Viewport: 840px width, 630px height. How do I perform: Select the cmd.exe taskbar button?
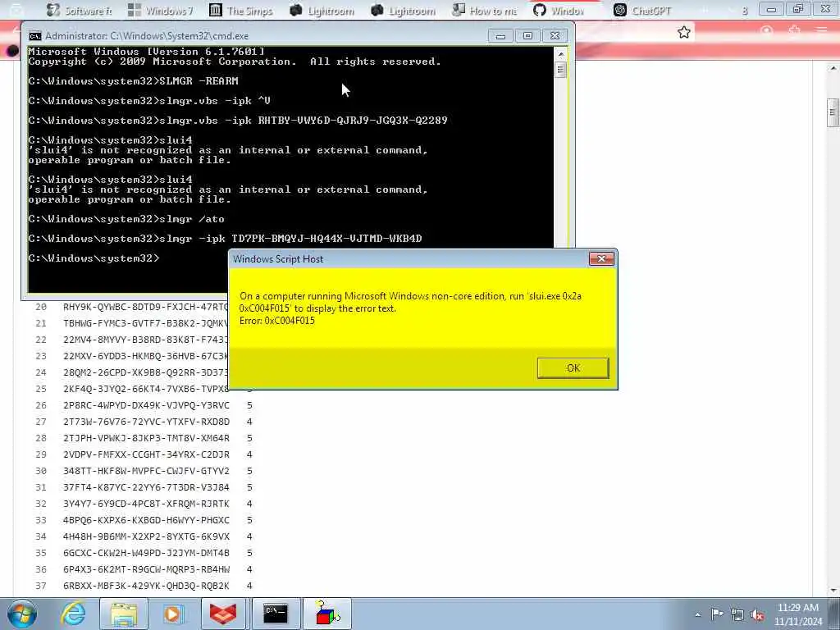(276, 614)
